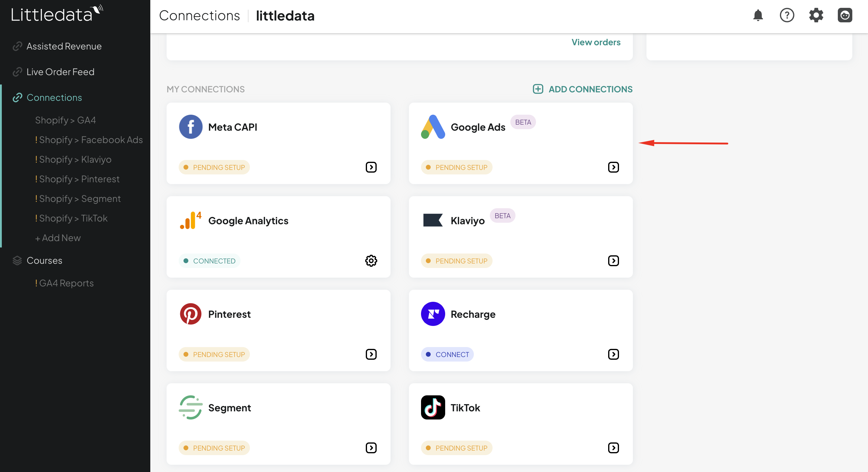Open Shopify > Pinterest connection
Screen dimensions: 868x472
click(x=77, y=179)
